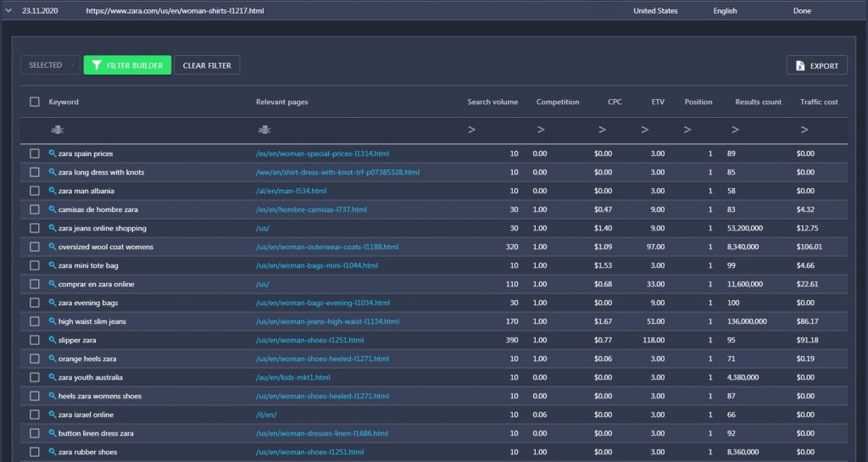Click search icon beside 'zara evening bags'
The width and height of the screenshot is (868, 462).
pyautogui.click(x=52, y=302)
